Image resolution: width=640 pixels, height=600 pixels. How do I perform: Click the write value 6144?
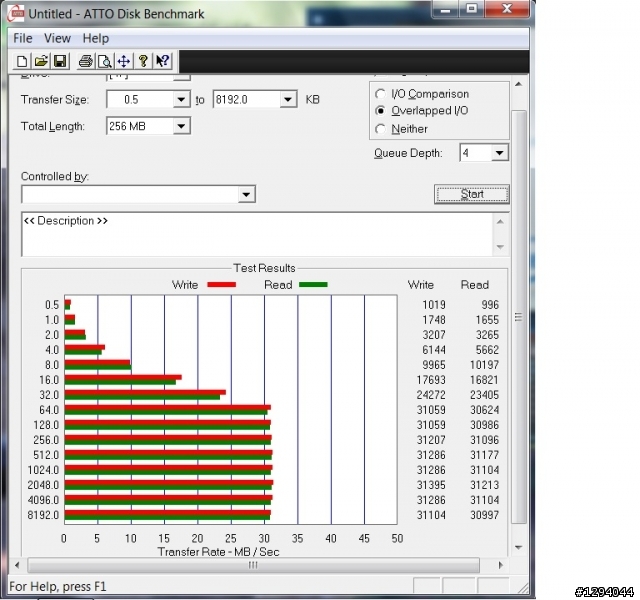pos(434,350)
